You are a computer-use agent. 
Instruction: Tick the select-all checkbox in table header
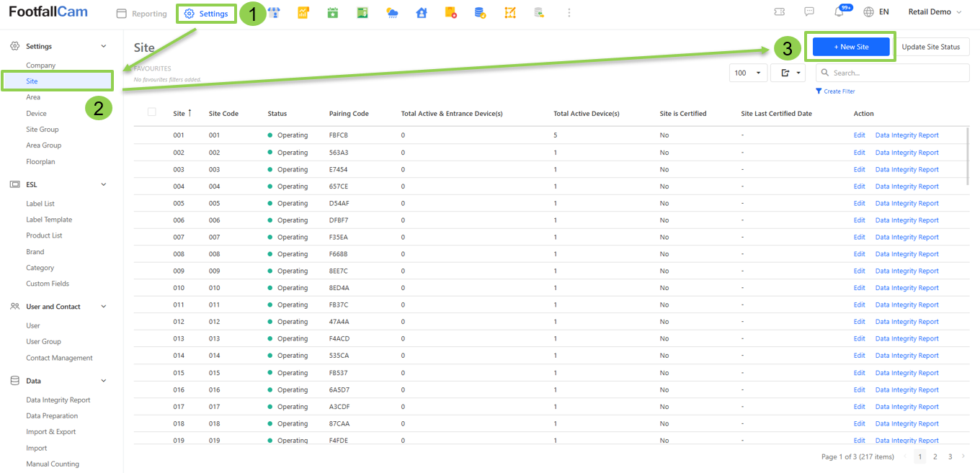click(x=151, y=112)
